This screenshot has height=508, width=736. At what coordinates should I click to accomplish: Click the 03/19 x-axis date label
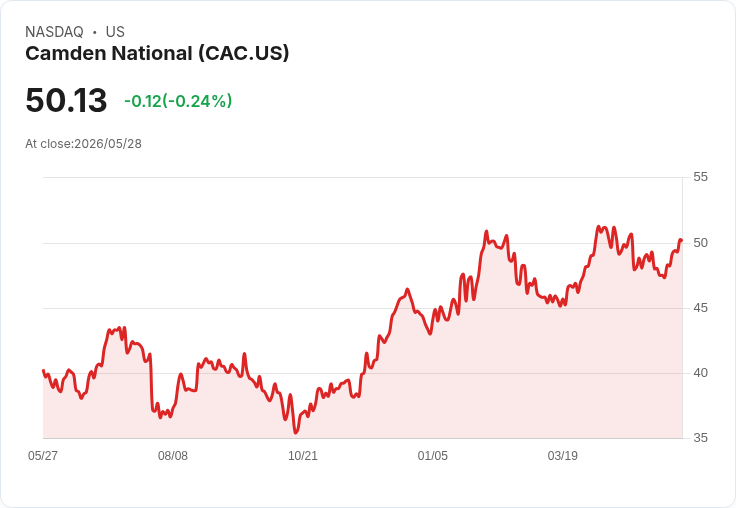coord(563,455)
